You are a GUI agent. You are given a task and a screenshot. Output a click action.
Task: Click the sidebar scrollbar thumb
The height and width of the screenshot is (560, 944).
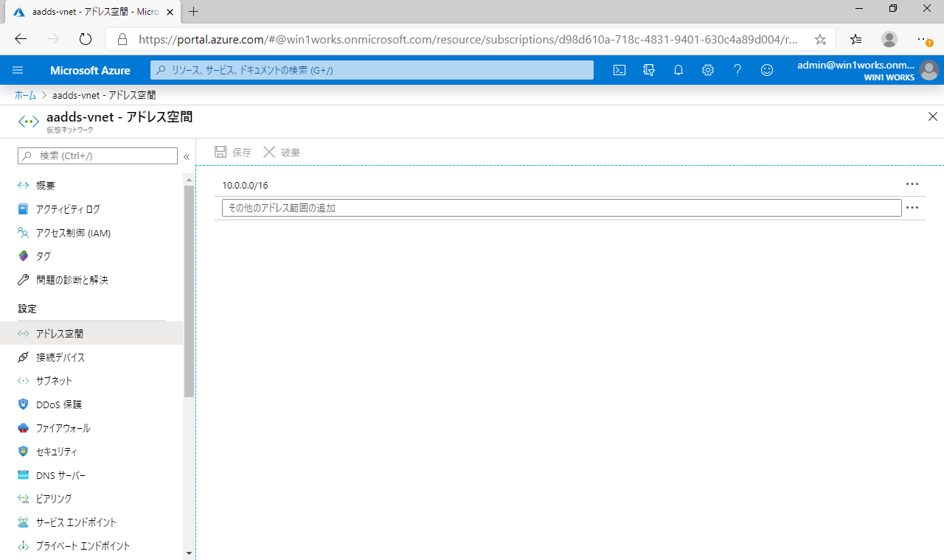click(x=189, y=291)
